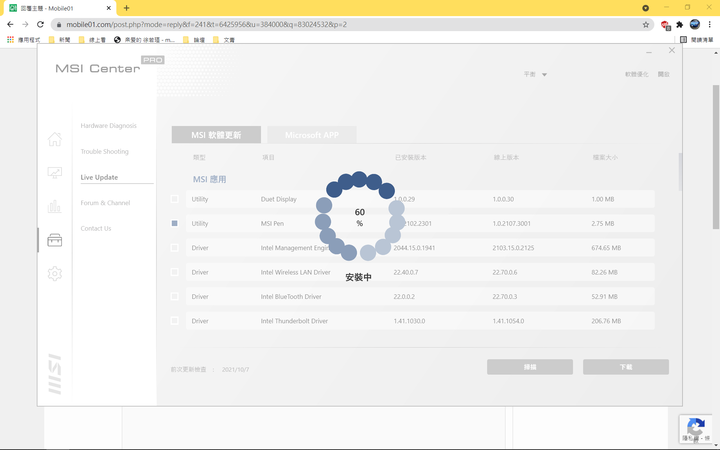
Task: Click the dark circle icon in Chrome title bar
Action: 646,8
